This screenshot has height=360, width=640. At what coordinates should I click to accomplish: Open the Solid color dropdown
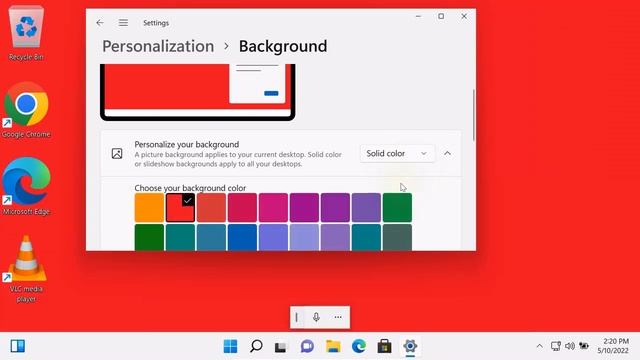(397, 153)
